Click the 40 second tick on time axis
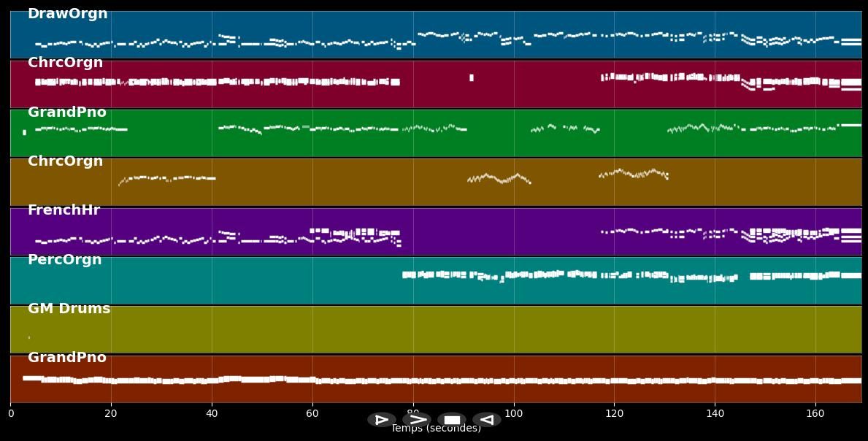The image size is (868, 441). 212,413
